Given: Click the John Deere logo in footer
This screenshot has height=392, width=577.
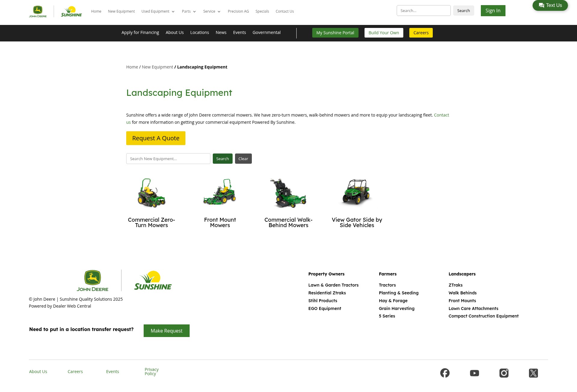Looking at the screenshot, I should [93, 281].
